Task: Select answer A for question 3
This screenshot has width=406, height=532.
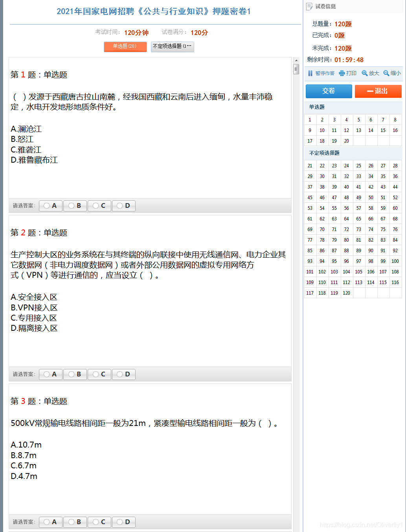Action: pos(51,522)
